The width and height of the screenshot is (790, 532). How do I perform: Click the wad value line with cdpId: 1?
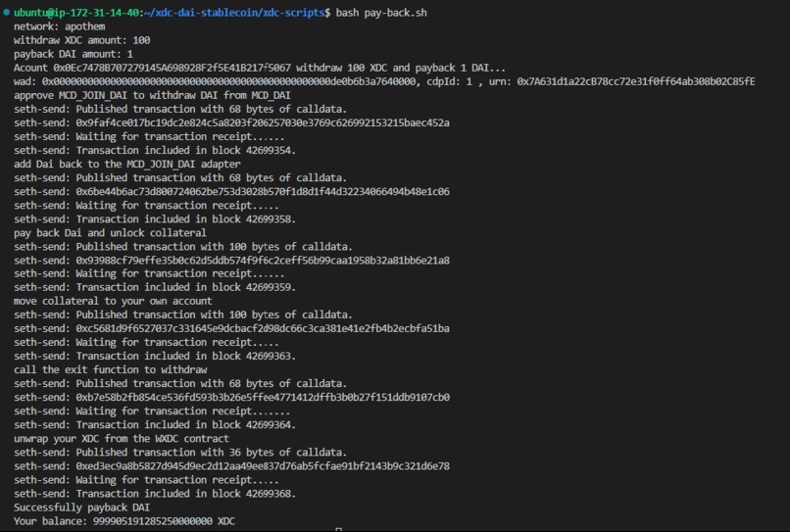384,81
